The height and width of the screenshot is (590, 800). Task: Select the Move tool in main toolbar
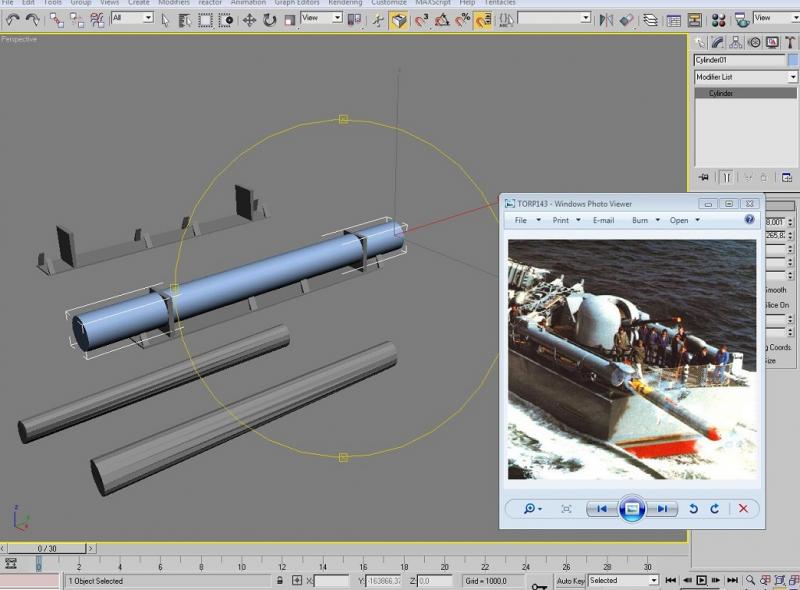(249, 20)
